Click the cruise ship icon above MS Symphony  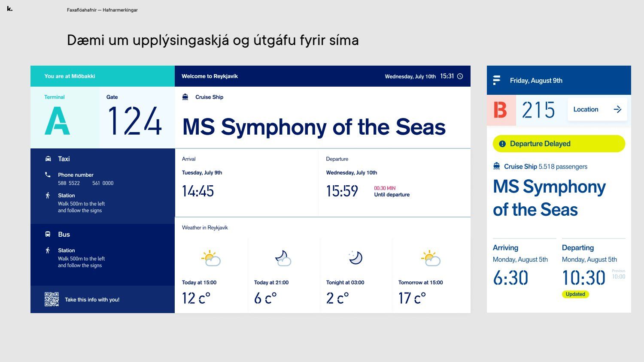click(x=185, y=97)
